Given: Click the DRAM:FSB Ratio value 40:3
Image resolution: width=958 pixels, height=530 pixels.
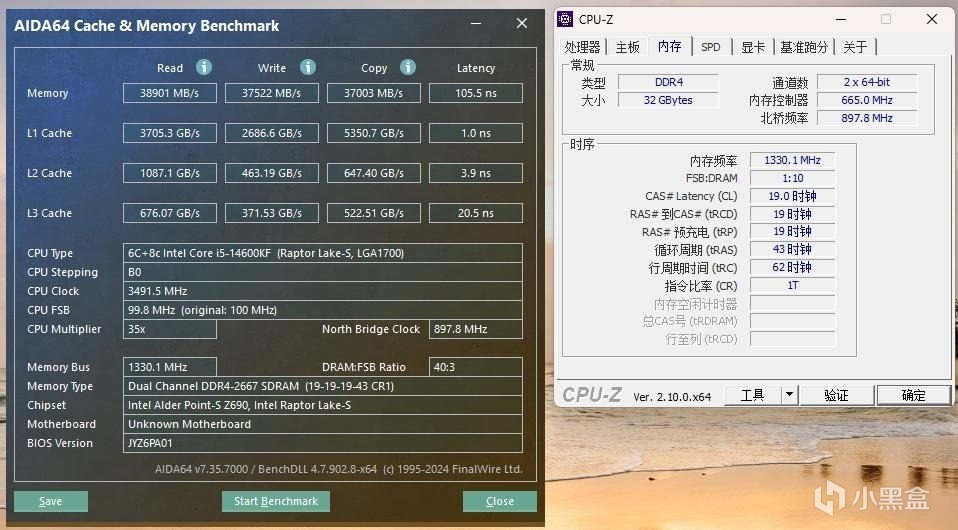Looking at the screenshot, I should pyautogui.click(x=476, y=367).
